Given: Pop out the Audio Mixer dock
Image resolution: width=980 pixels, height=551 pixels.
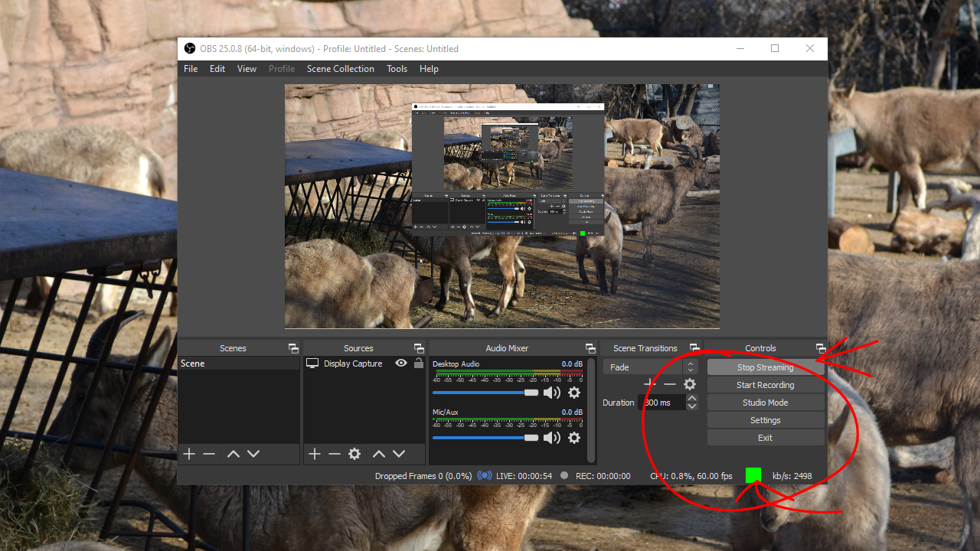Looking at the screenshot, I should pos(590,348).
